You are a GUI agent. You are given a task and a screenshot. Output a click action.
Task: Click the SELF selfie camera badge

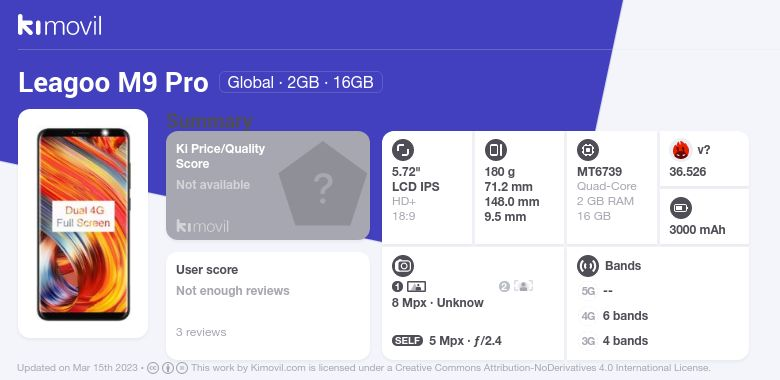(407, 341)
